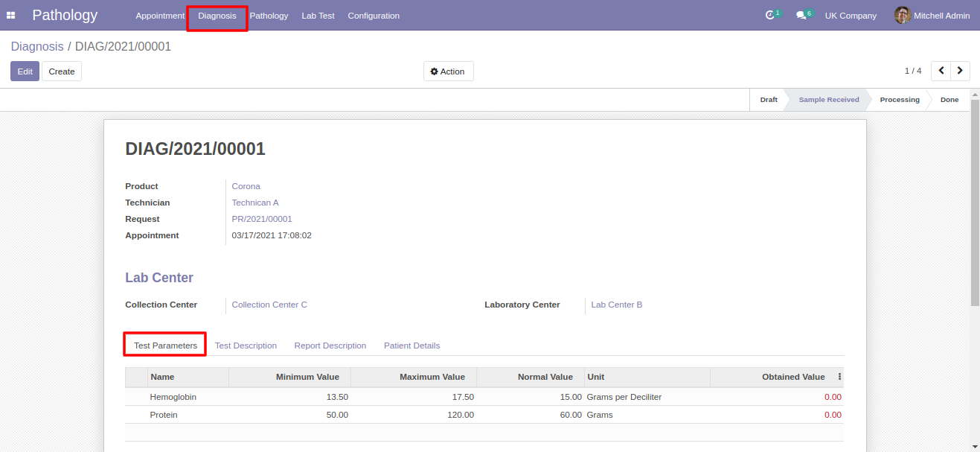Click the Pathology app title
Image resolution: width=980 pixels, height=452 pixels.
65,15
